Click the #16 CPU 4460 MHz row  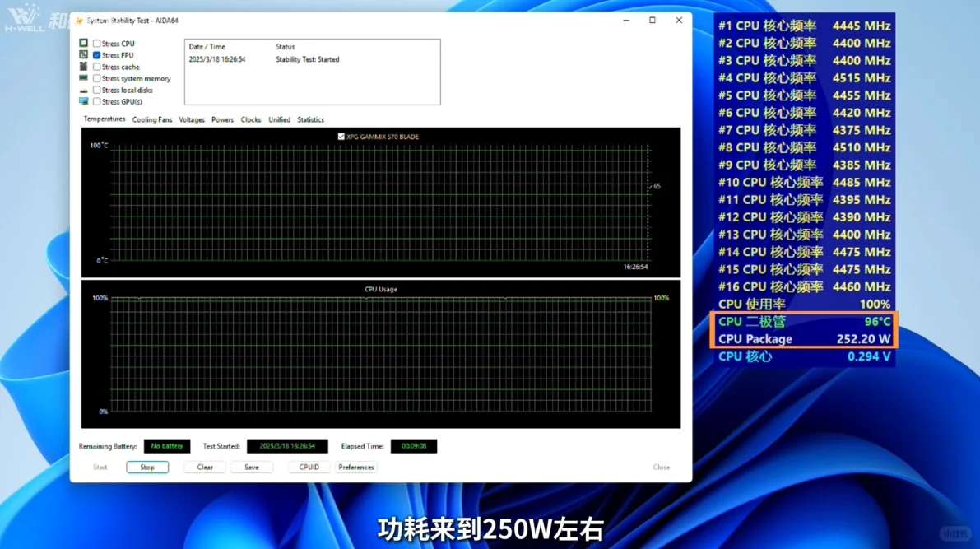pyautogui.click(x=804, y=286)
